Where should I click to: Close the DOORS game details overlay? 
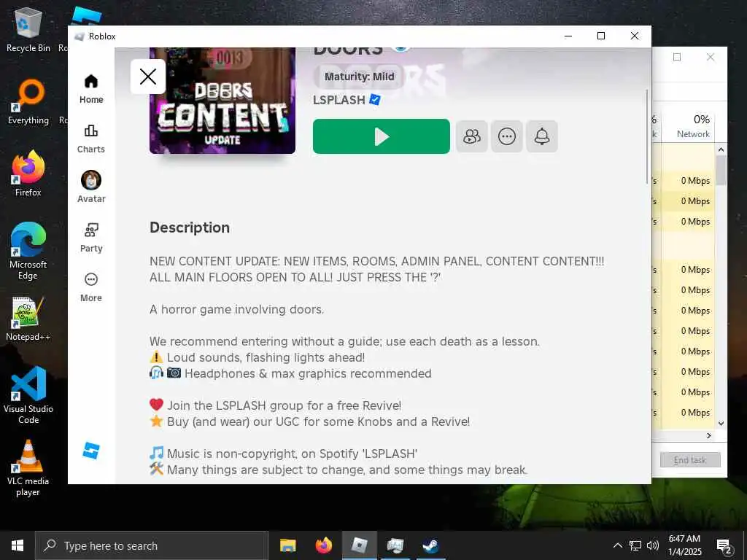click(147, 77)
